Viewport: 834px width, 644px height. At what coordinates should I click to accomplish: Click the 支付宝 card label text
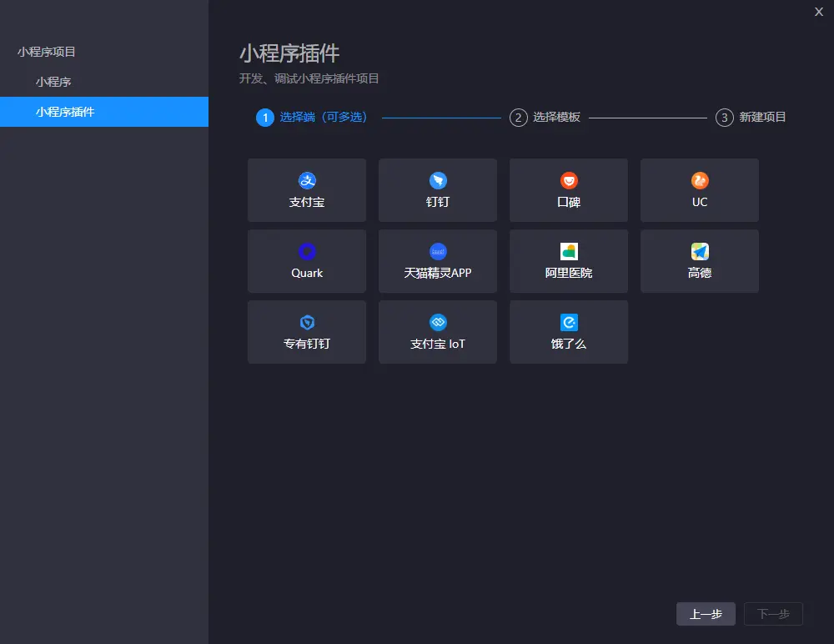coord(307,202)
